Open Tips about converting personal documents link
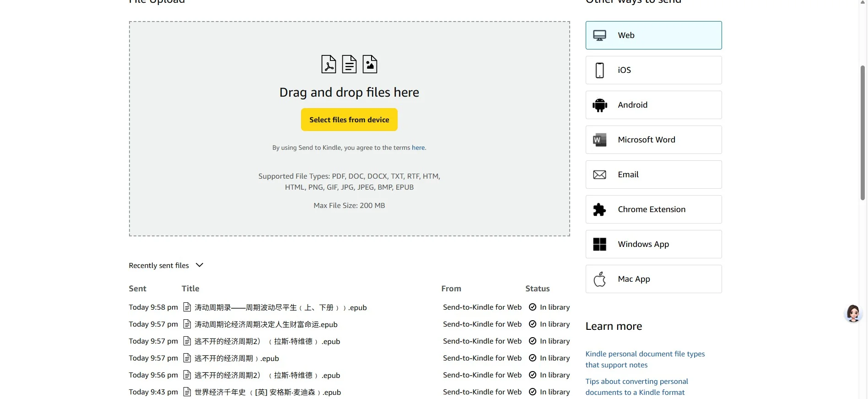868x399 pixels. (x=636, y=387)
